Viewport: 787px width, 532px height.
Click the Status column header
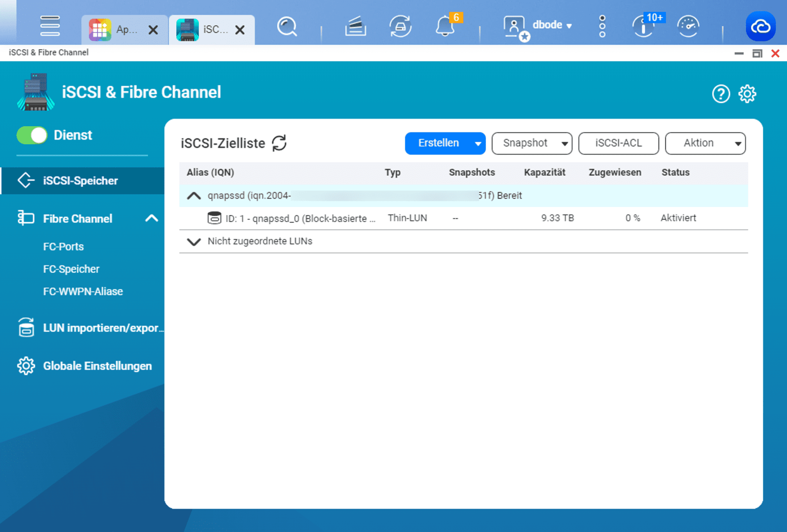tap(675, 173)
